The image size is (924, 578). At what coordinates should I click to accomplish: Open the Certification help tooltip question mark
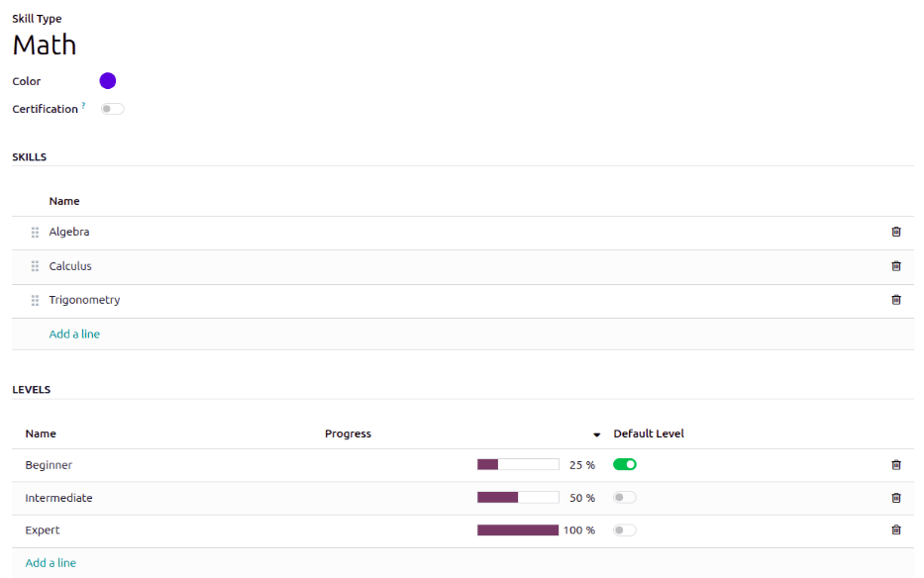[x=83, y=106]
